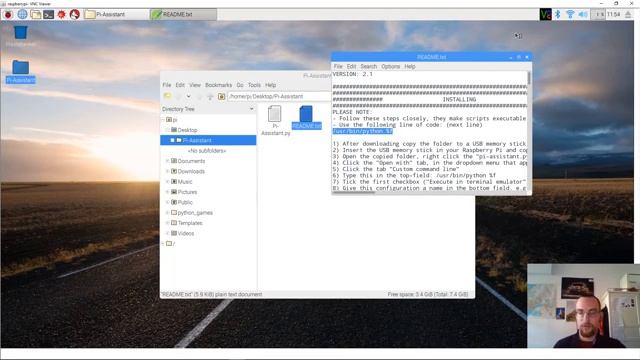Viewport: 640px width, 360px height.
Task: Open the File Manager launcher in taskbar
Action: tap(36, 14)
